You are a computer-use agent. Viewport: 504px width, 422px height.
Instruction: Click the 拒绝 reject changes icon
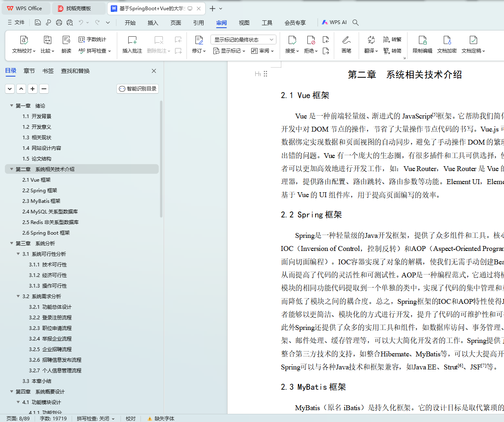(311, 40)
